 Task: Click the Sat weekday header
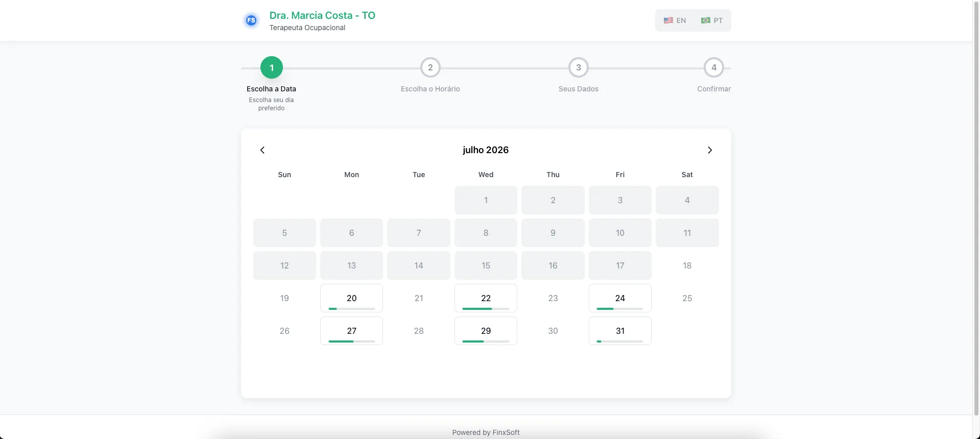pyautogui.click(x=687, y=175)
